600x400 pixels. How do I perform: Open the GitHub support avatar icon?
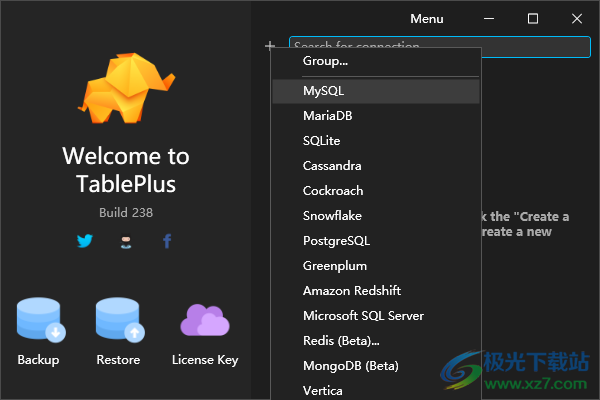tap(126, 242)
